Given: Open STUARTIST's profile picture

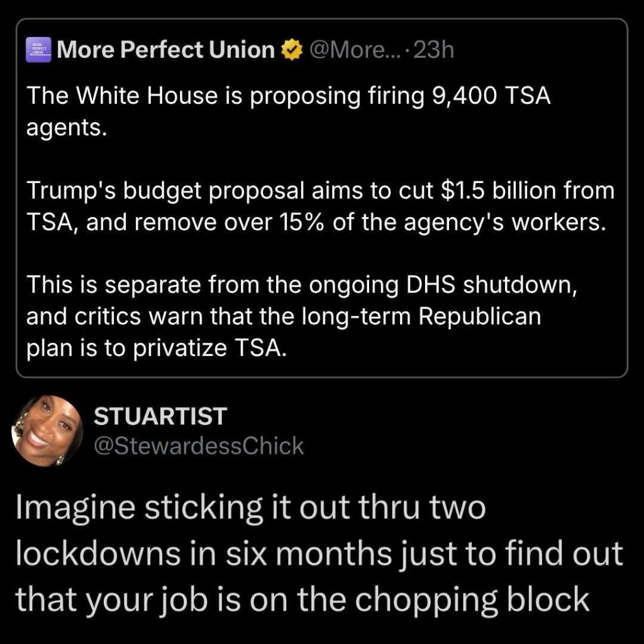Looking at the screenshot, I should [47, 431].
